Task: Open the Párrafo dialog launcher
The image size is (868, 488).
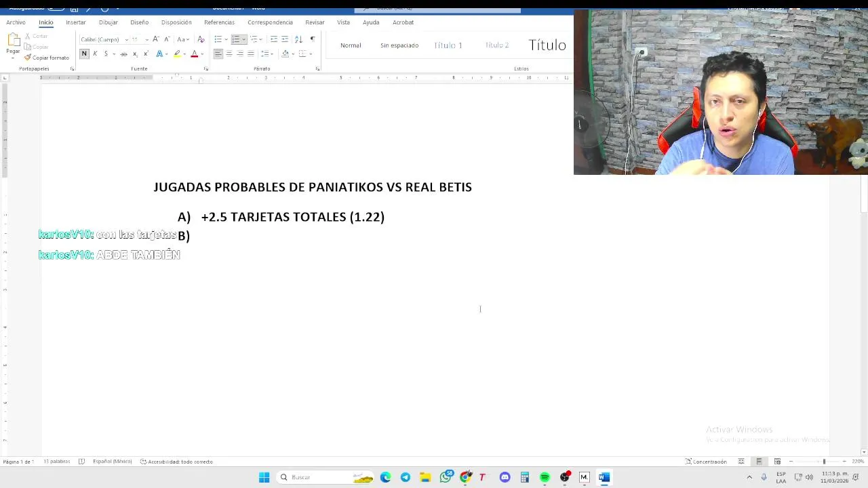Action: coord(317,68)
